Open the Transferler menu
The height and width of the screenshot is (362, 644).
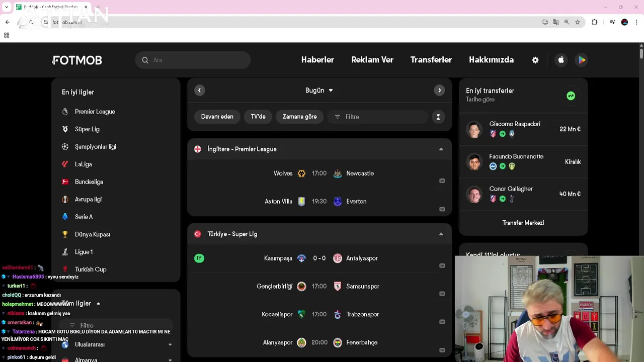click(431, 60)
